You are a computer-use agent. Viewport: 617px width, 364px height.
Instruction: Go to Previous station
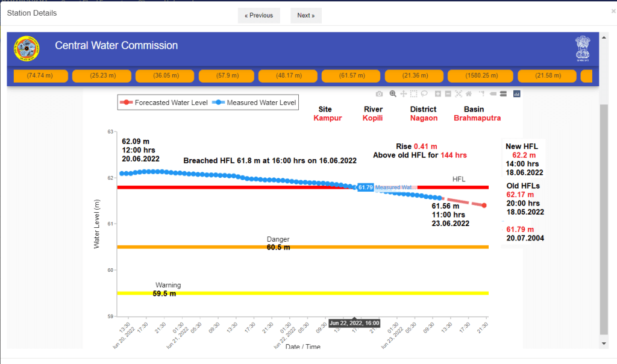[x=258, y=15]
